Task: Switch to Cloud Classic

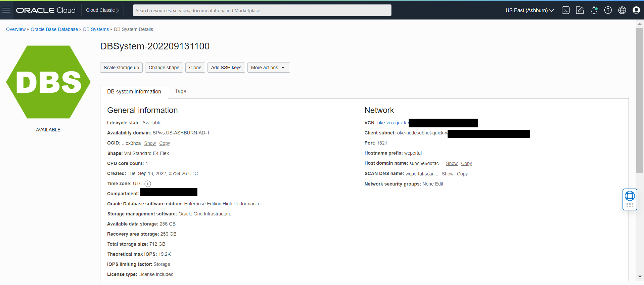Action: (x=102, y=10)
